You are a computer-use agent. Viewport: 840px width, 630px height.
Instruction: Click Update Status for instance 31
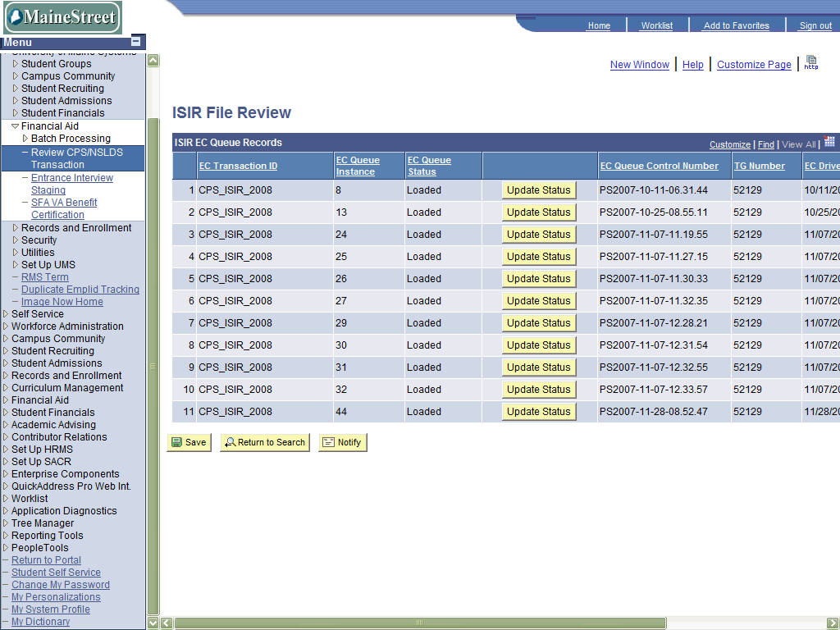pyautogui.click(x=539, y=367)
